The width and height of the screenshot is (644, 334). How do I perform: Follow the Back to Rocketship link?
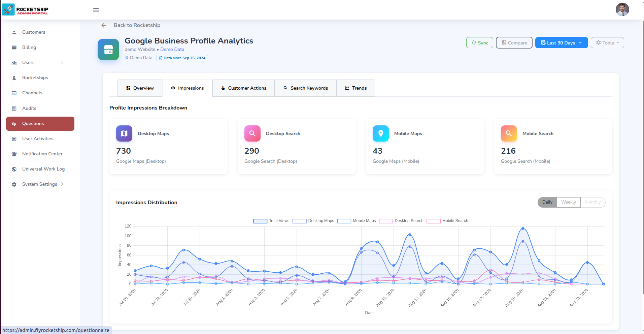[x=137, y=25]
